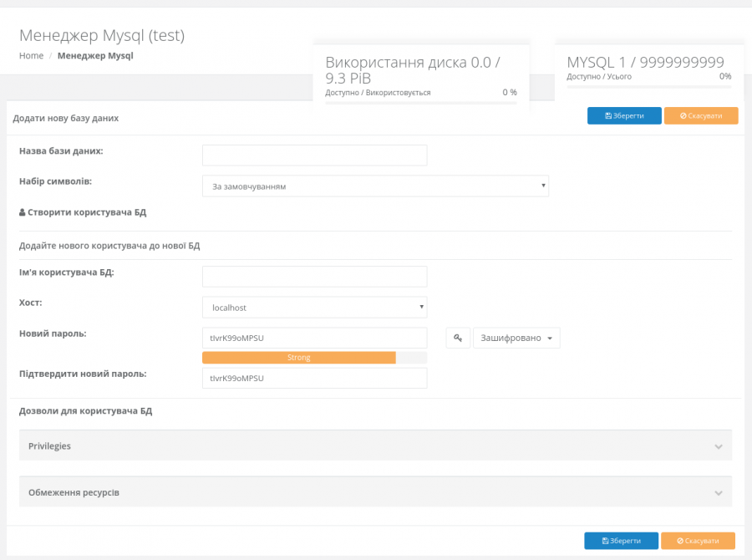The width and height of the screenshot is (752, 560).
Task: Click into the Новий пароль field
Action: click(x=314, y=338)
